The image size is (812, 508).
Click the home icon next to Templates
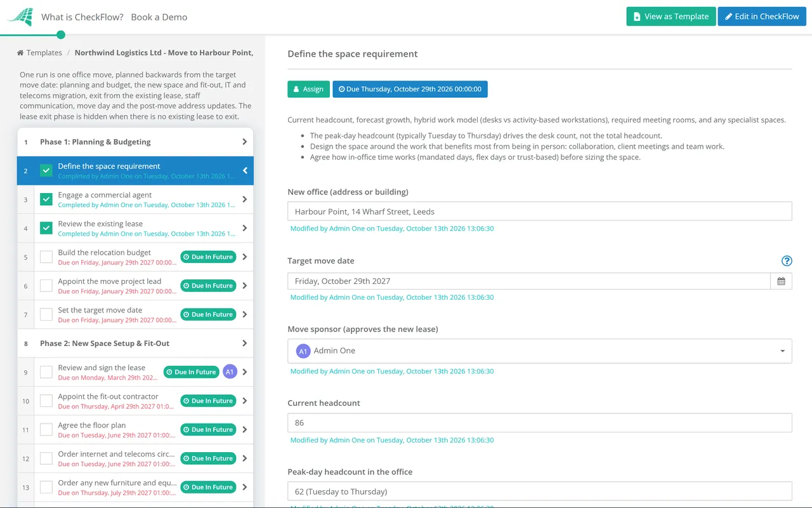pyautogui.click(x=20, y=53)
